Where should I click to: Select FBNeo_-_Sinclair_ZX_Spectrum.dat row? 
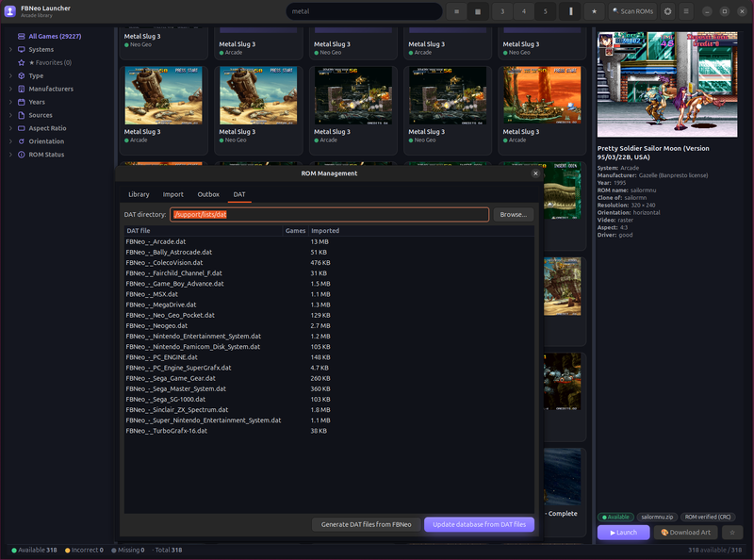coord(329,410)
